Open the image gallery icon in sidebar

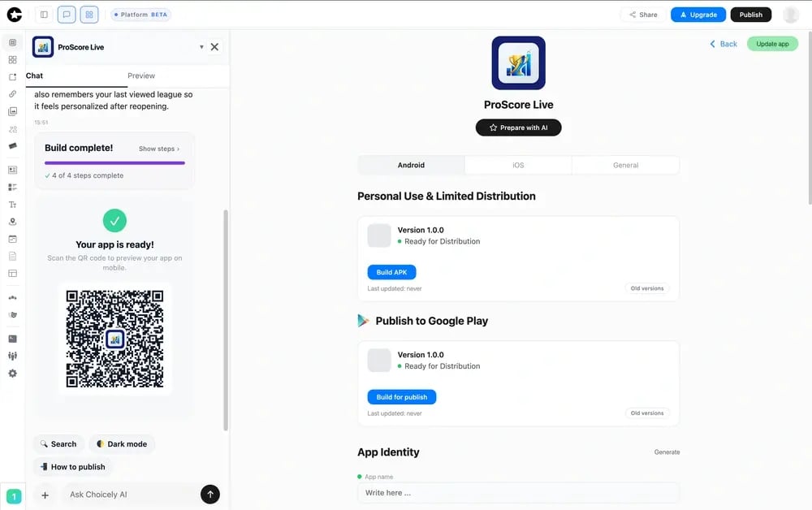pyautogui.click(x=12, y=111)
